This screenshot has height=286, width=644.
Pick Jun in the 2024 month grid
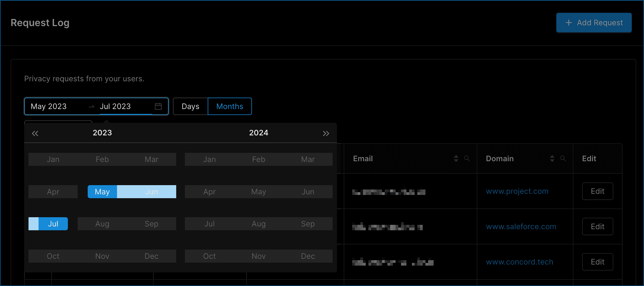click(308, 192)
